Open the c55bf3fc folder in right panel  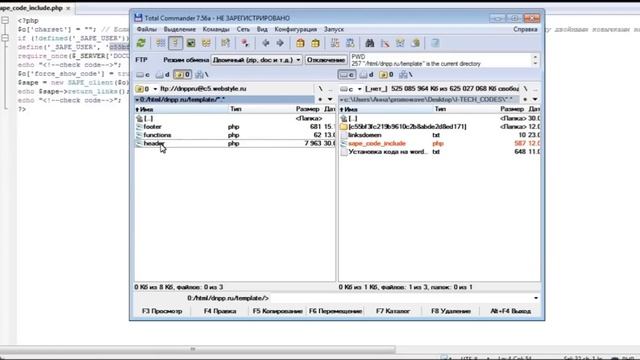point(440,127)
